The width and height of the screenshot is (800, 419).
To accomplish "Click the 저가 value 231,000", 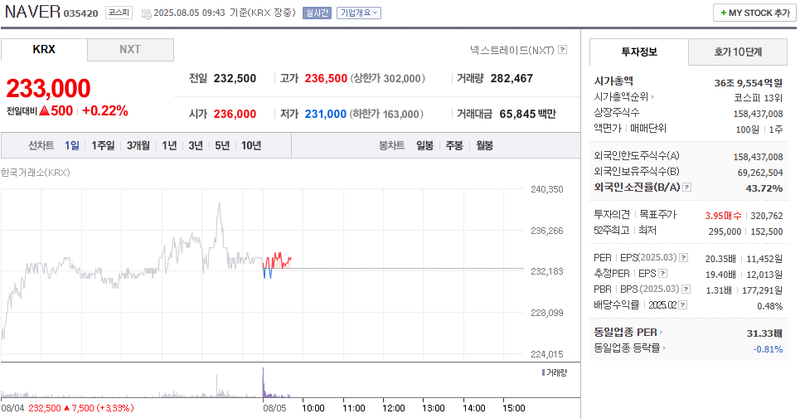I will (326, 114).
